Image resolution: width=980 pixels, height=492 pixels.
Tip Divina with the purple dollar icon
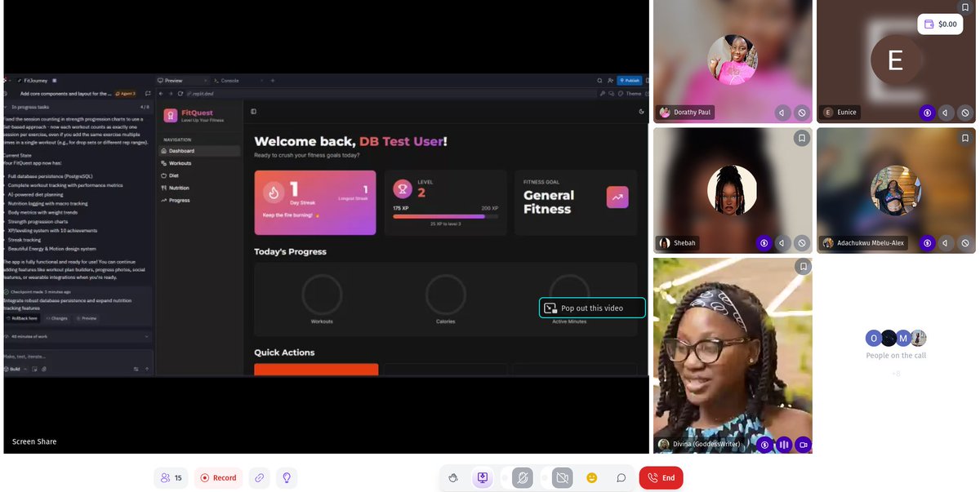tap(764, 445)
